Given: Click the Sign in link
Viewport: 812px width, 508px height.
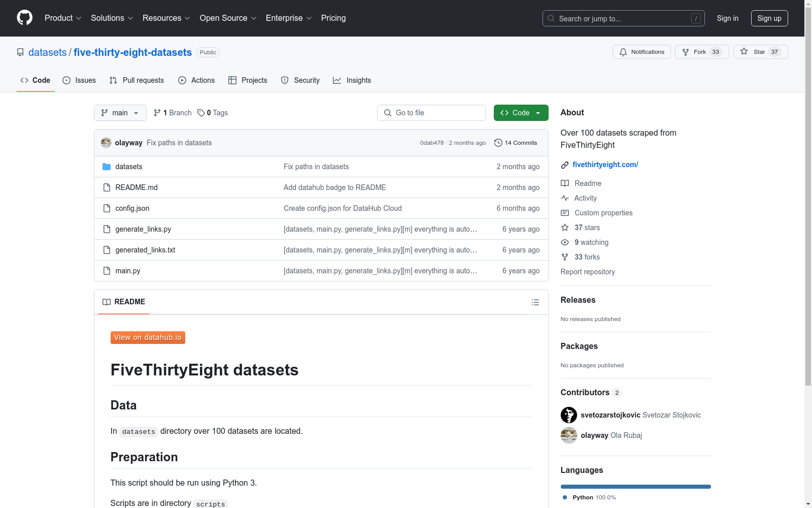Looking at the screenshot, I should coord(728,18).
